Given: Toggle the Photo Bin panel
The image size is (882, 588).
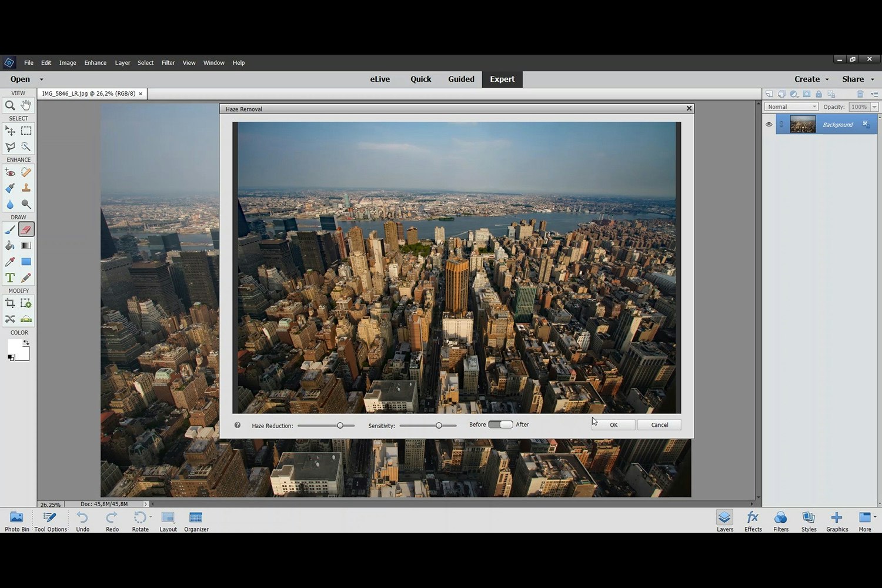Looking at the screenshot, I should click(x=16, y=520).
